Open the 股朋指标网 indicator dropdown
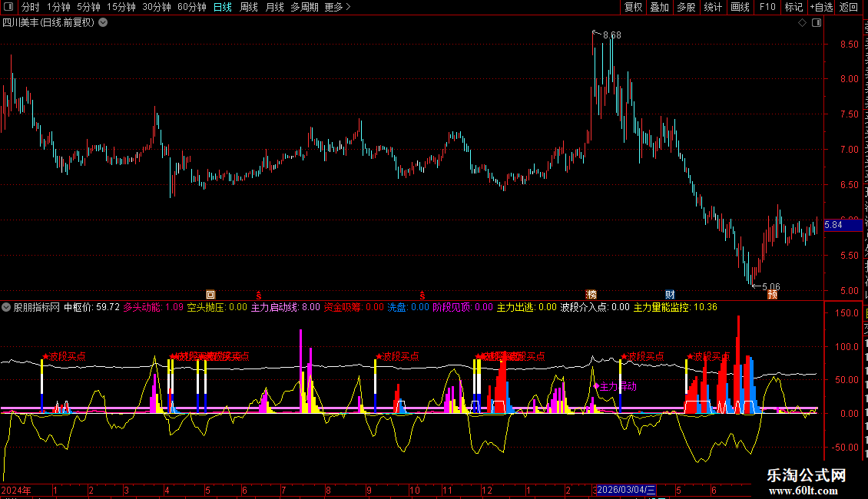Screen dimensions: 868x499 tap(6, 307)
